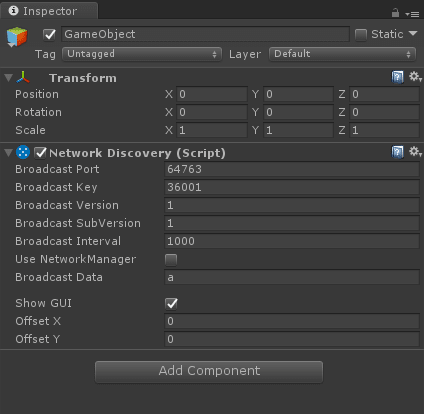Open the Layer dropdown showing Default
Viewport: 424px width, 414px height.
pyautogui.click(x=342, y=54)
